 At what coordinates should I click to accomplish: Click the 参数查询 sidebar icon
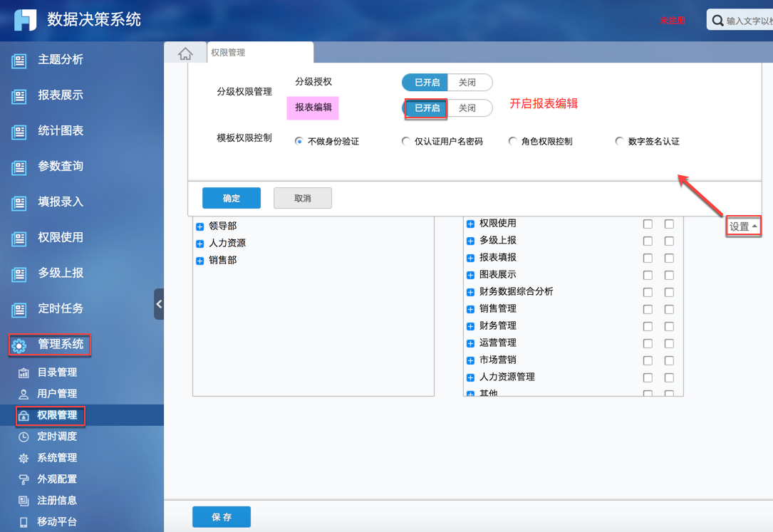click(x=19, y=167)
